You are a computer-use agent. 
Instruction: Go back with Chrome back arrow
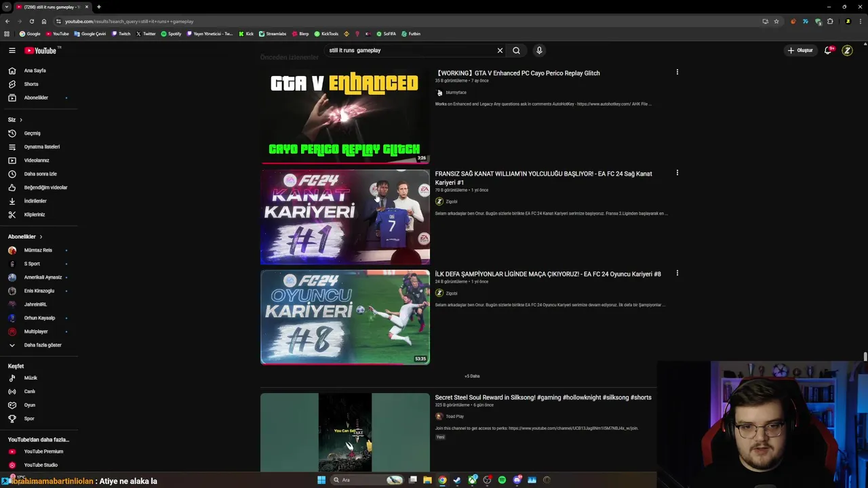click(x=7, y=21)
